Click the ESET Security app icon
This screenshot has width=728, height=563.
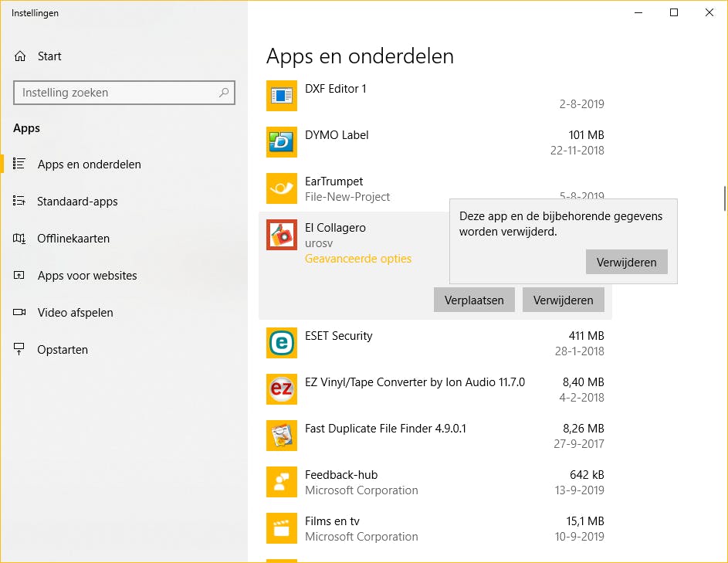[281, 343]
